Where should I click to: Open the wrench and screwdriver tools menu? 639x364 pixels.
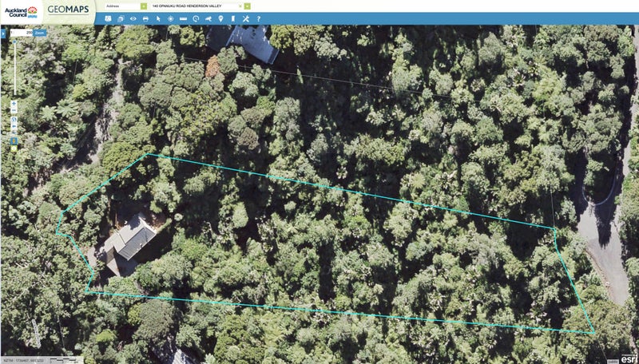[x=245, y=18]
